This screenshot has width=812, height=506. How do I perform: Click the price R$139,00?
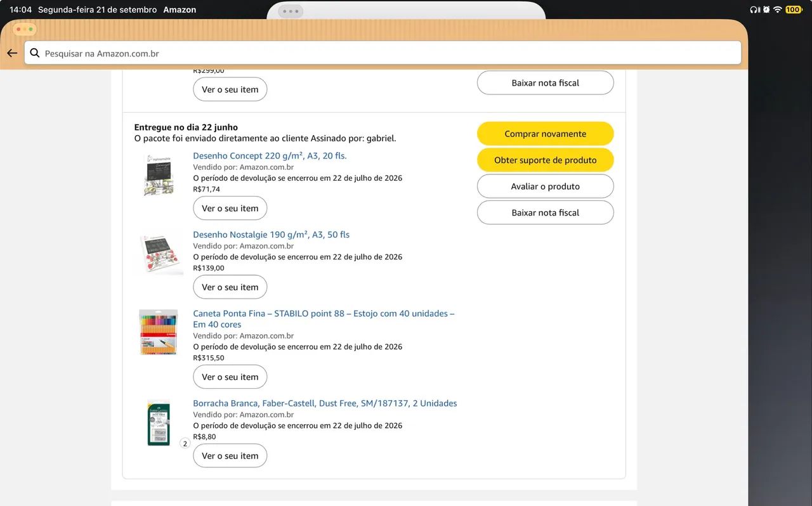click(x=209, y=268)
